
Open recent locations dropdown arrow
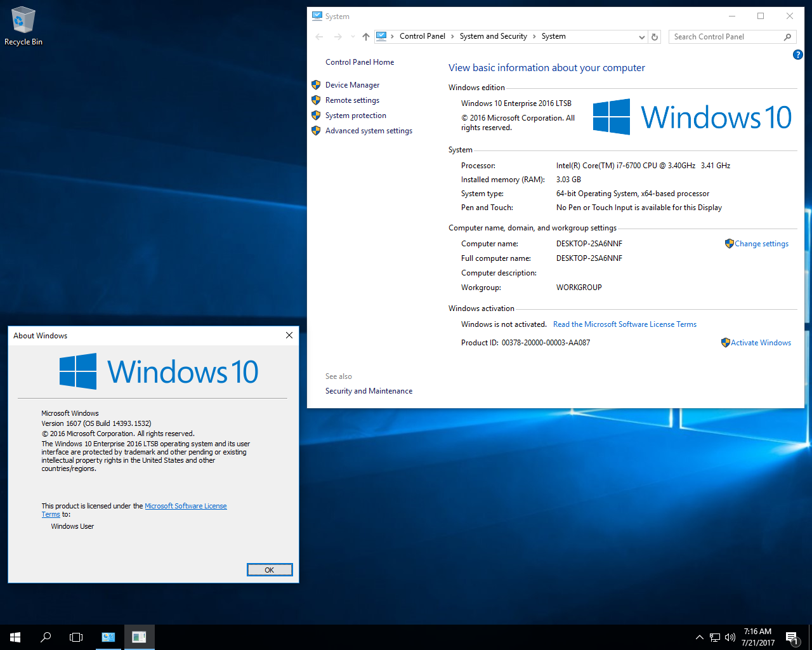353,37
